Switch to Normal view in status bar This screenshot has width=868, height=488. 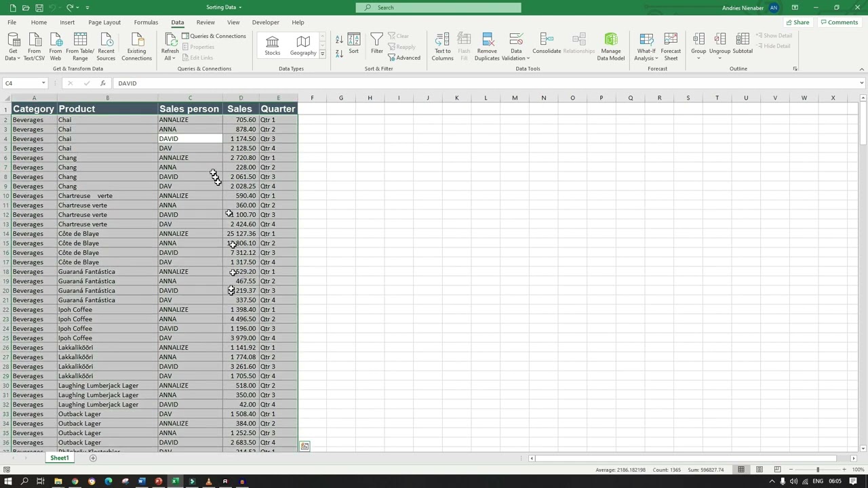coord(741,470)
